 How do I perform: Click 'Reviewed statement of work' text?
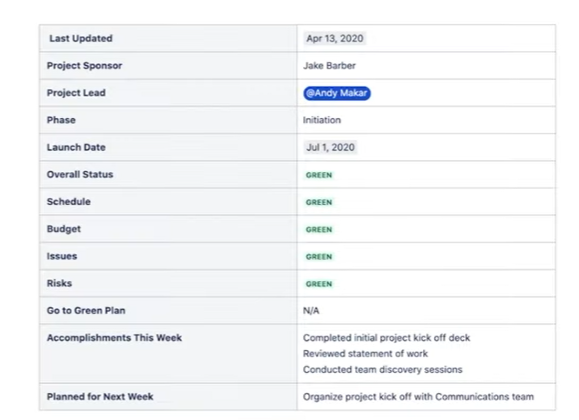click(365, 354)
